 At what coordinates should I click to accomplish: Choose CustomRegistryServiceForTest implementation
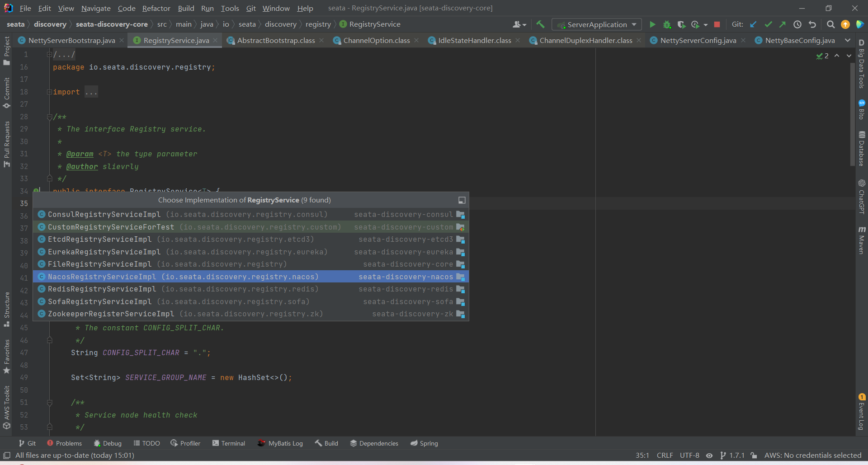click(x=251, y=227)
